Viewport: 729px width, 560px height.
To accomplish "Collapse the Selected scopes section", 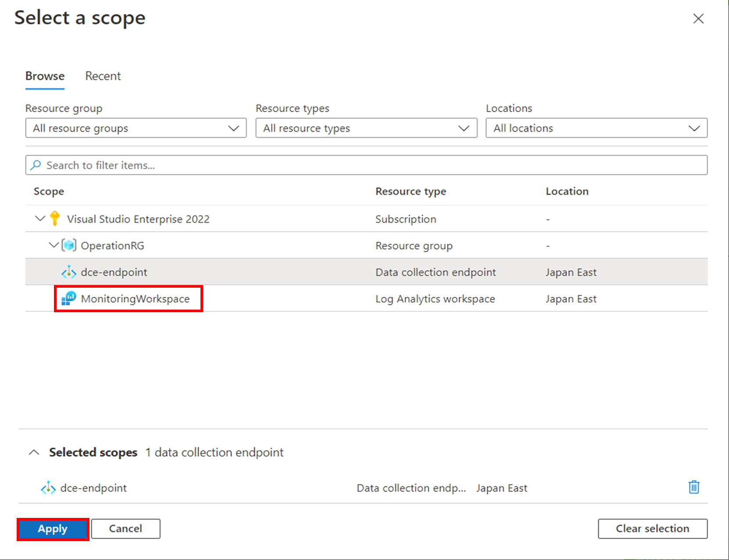I will 34,452.
